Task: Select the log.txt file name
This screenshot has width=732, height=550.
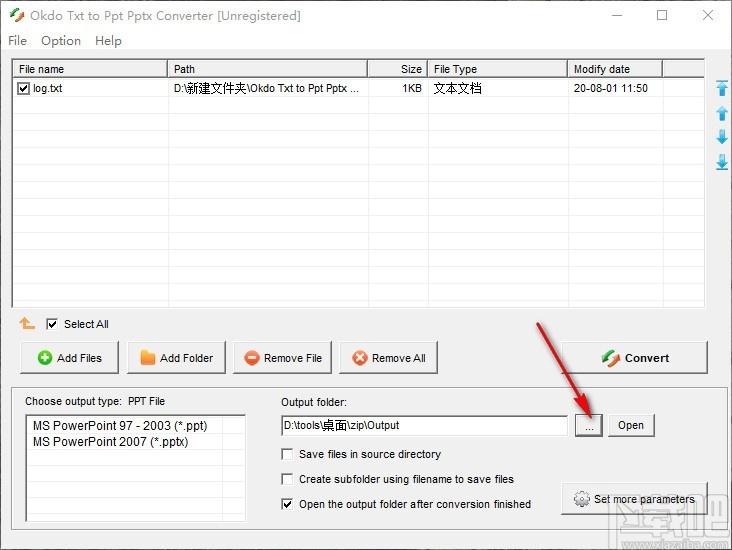Action: pos(48,88)
